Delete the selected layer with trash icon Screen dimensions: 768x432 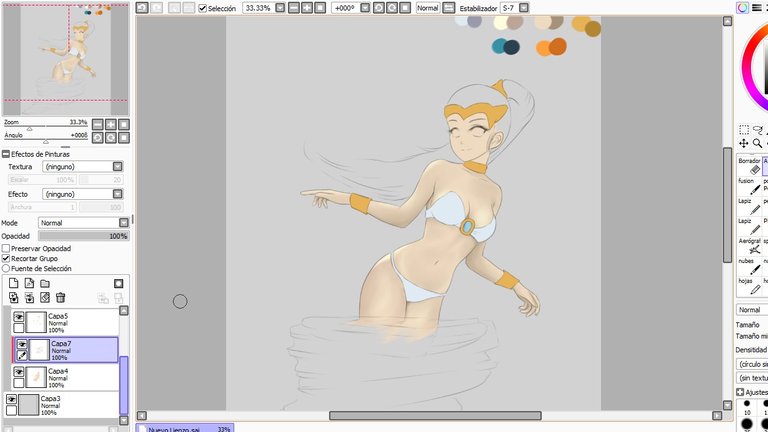click(61, 297)
